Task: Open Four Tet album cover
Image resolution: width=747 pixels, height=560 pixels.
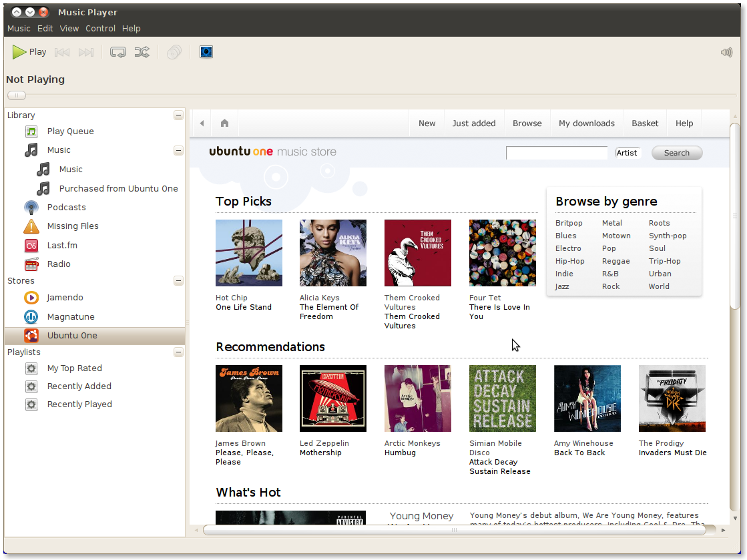Action: click(x=503, y=253)
